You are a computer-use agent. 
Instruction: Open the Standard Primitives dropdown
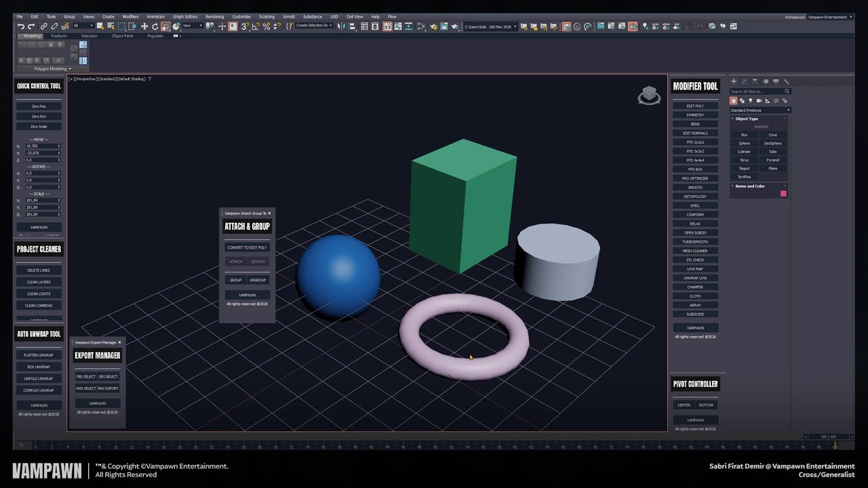(759, 110)
